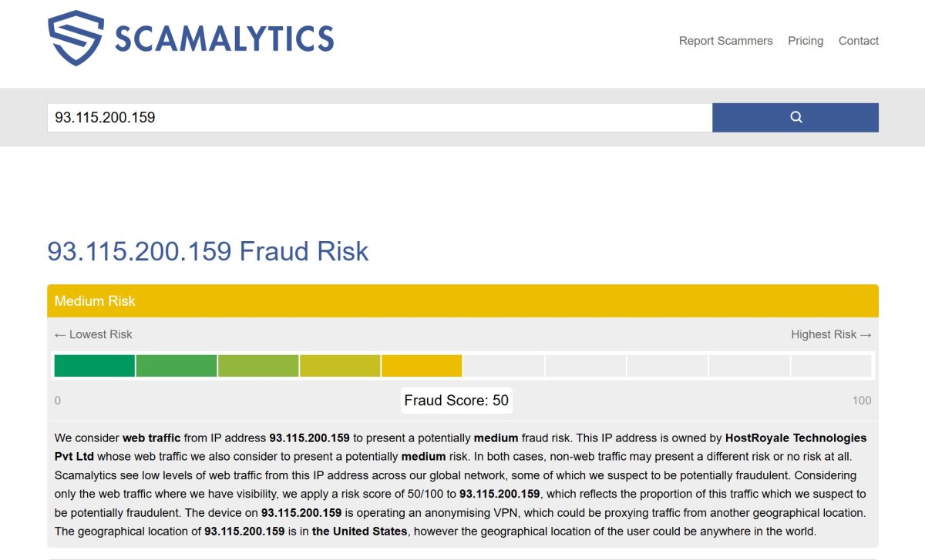The image size is (925, 560).
Task: Click the dark green lowest-risk bar segment
Action: [x=92, y=366]
